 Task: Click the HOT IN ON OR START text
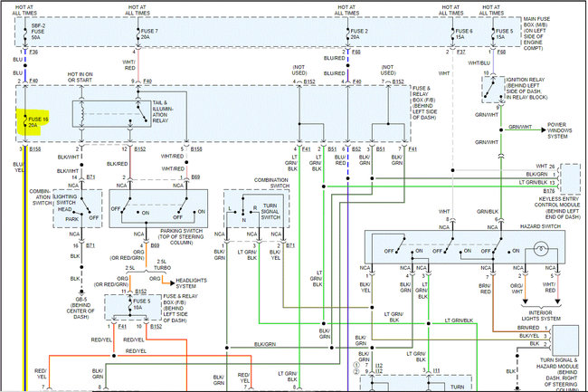80,77
